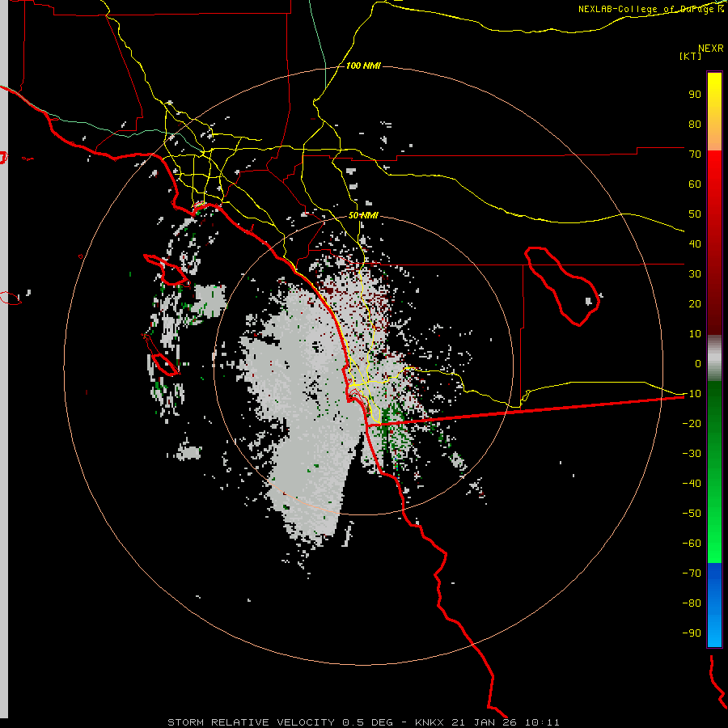
Task: Click the -70 value on the velocity scale
Action: (692, 573)
